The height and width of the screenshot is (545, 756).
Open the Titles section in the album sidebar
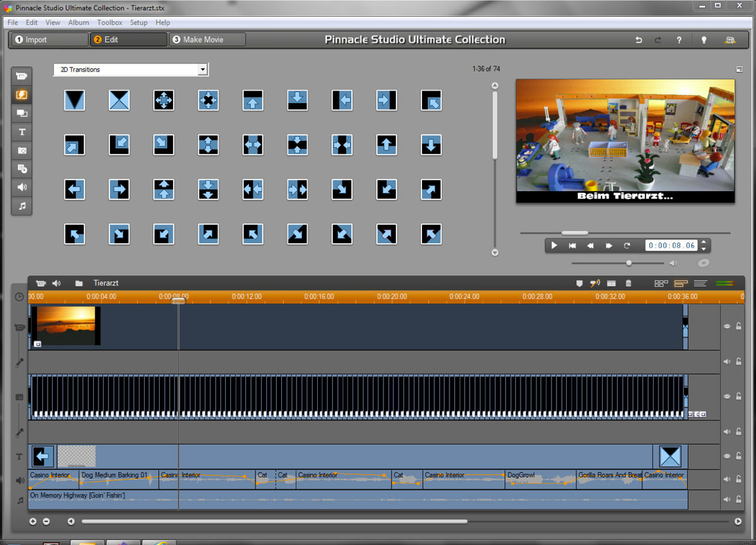pyautogui.click(x=22, y=132)
